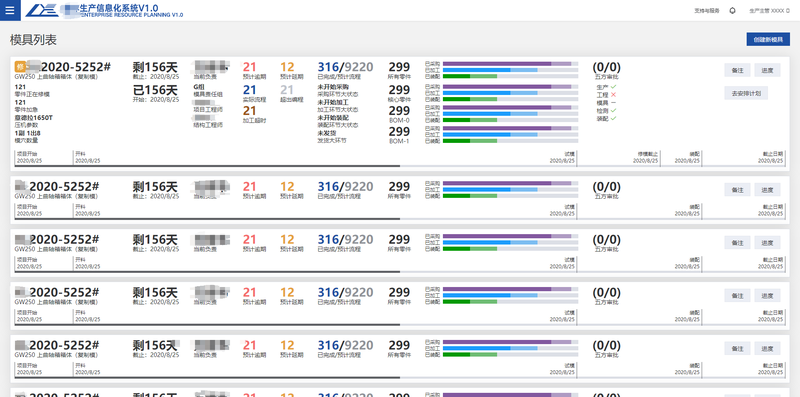Click the 去安排计划 button

point(746,93)
